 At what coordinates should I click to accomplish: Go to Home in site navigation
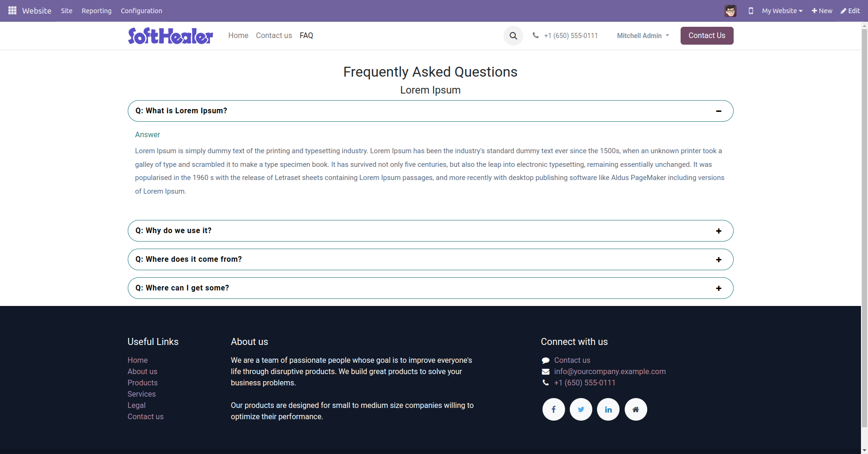tap(238, 36)
